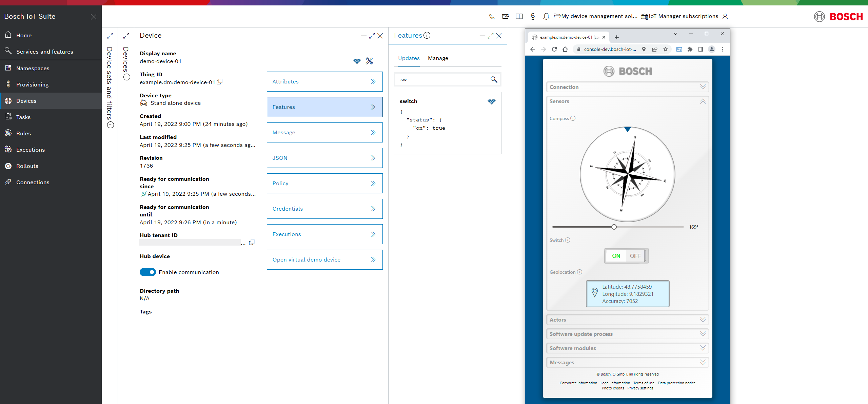Click the Switch info icon

(x=568, y=240)
